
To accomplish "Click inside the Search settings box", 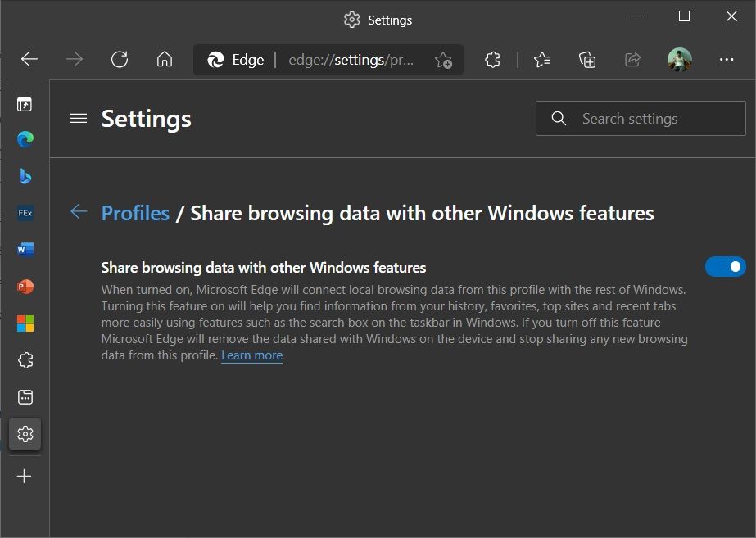I will coord(639,118).
